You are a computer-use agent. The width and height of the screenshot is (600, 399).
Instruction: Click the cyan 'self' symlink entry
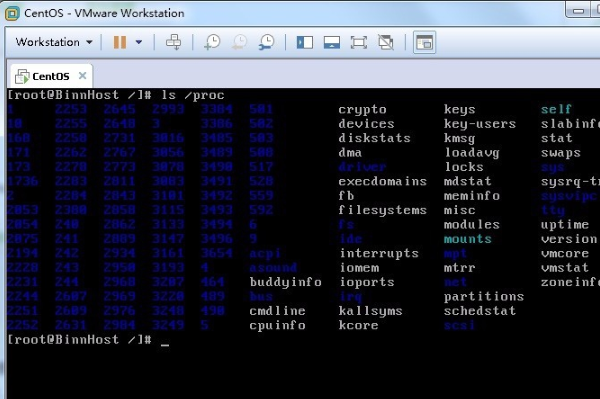coord(556,109)
